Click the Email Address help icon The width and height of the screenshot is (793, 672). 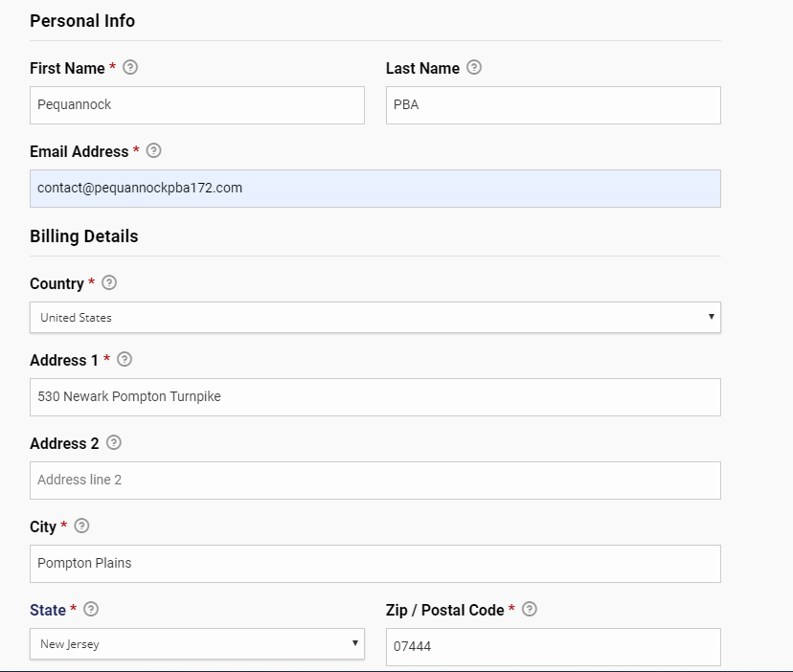(x=153, y=151)
